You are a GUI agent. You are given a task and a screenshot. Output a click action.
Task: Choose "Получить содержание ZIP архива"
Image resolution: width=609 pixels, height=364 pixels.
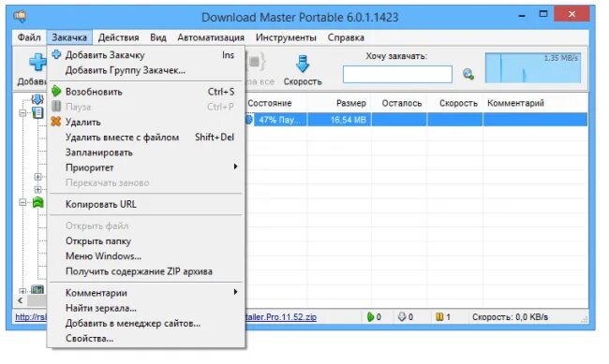pyautogui.click(x=146, y=271)
